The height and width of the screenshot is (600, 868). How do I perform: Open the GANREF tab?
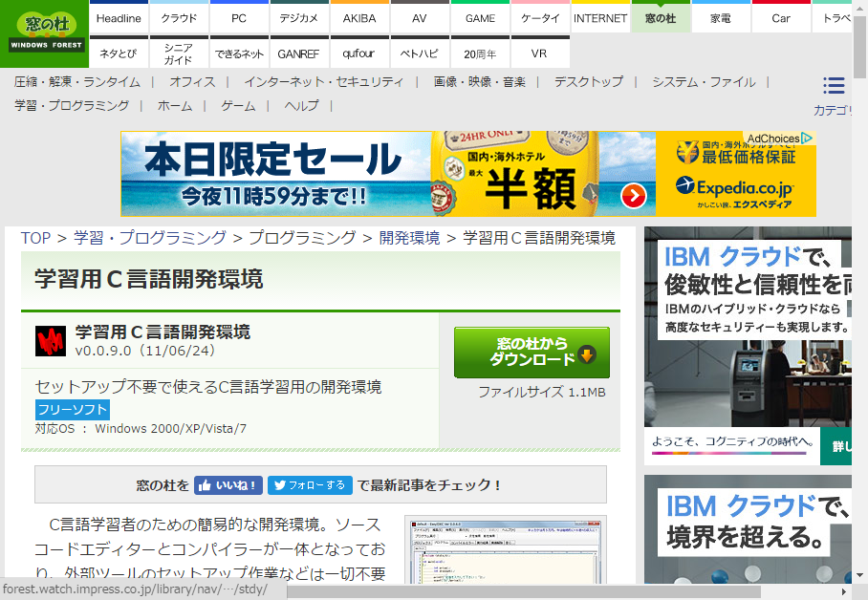tap(299, 54)
